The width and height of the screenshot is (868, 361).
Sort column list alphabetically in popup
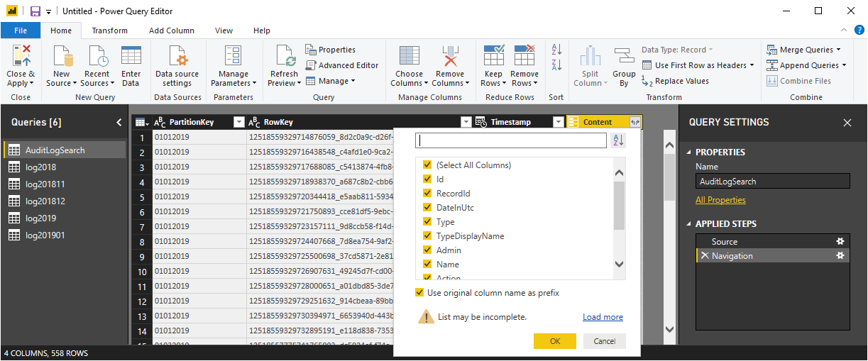pyautogui.click(x=617, y=140)
